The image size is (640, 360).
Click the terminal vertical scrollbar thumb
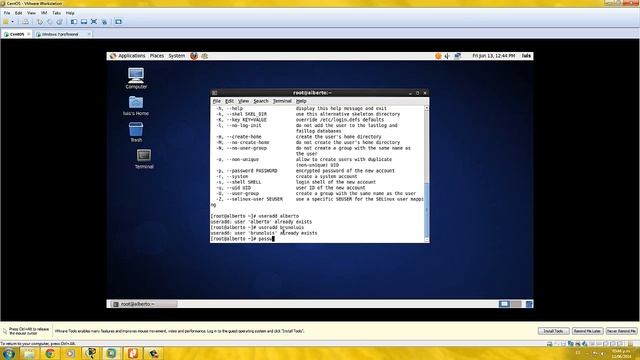(427, 209)
